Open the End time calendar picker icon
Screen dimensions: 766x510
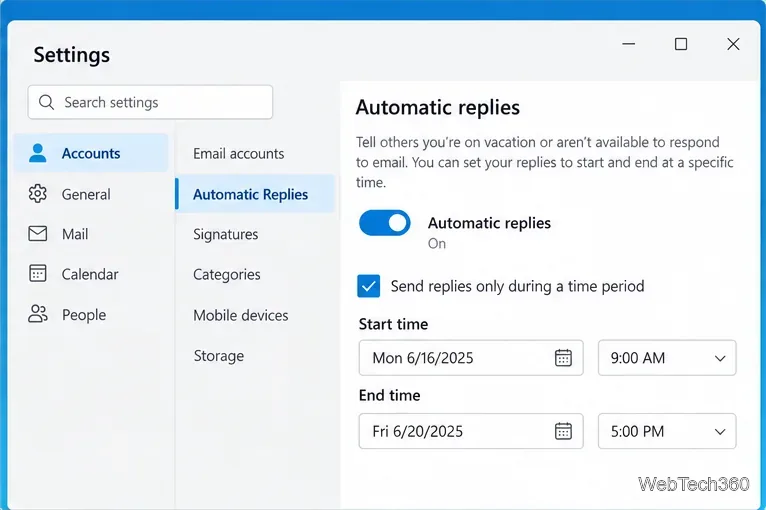click(x=563, y=431)
